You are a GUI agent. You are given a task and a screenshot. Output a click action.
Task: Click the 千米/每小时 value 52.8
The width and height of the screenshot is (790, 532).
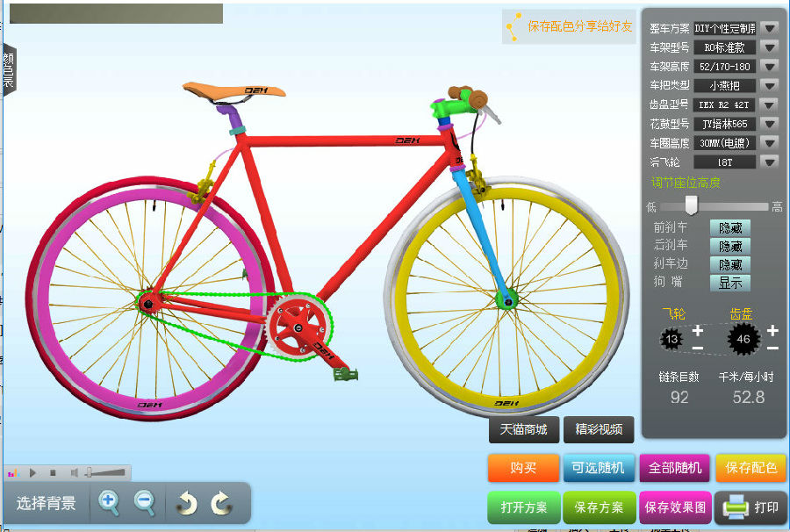(749, 398)
